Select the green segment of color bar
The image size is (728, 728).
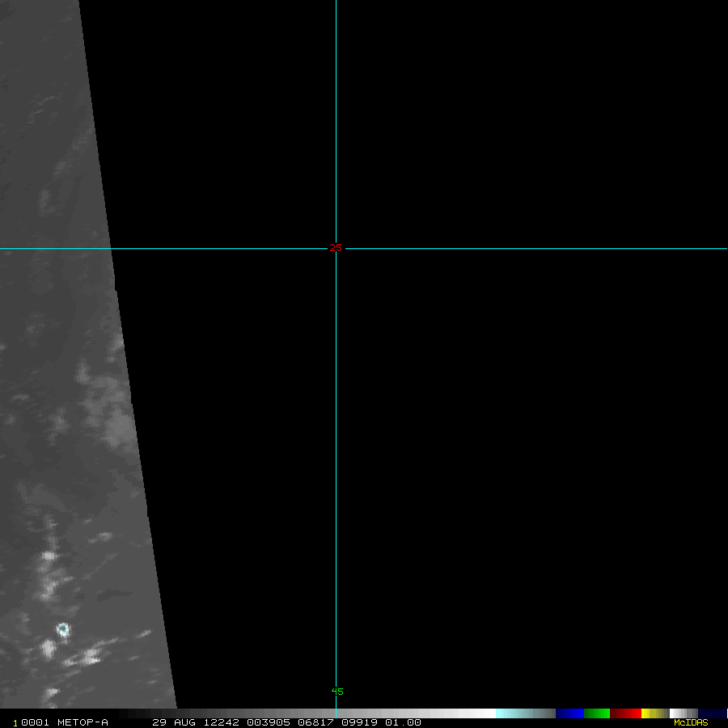pyautogui.click(x=596, y=713)
